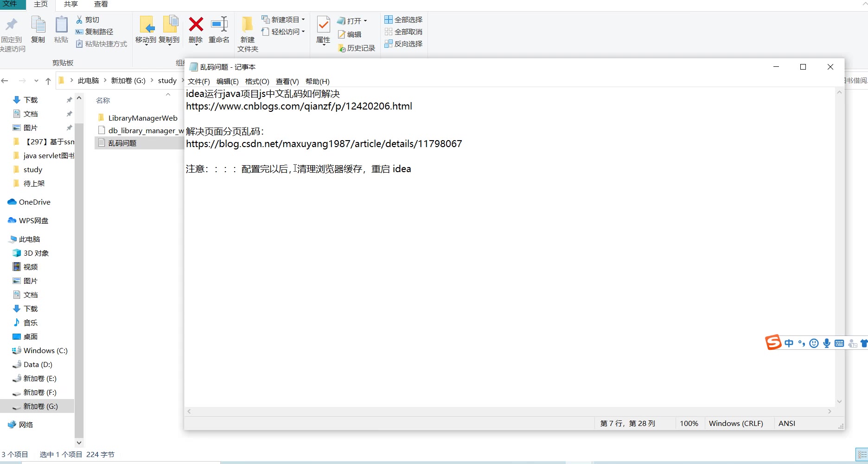Click the red Delete (删除) icon
Screen dimensions: 868x464
[196, 24]
